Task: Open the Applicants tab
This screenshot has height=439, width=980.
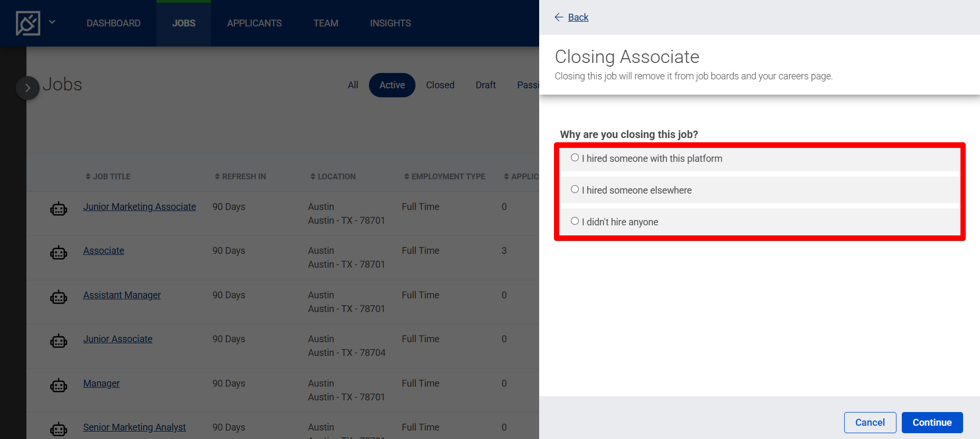Action: [x=254, y=23]
